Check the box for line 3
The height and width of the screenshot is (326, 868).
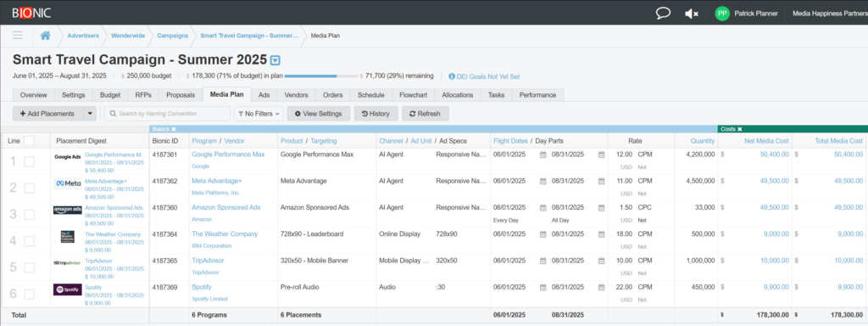[x=30, y=215]
